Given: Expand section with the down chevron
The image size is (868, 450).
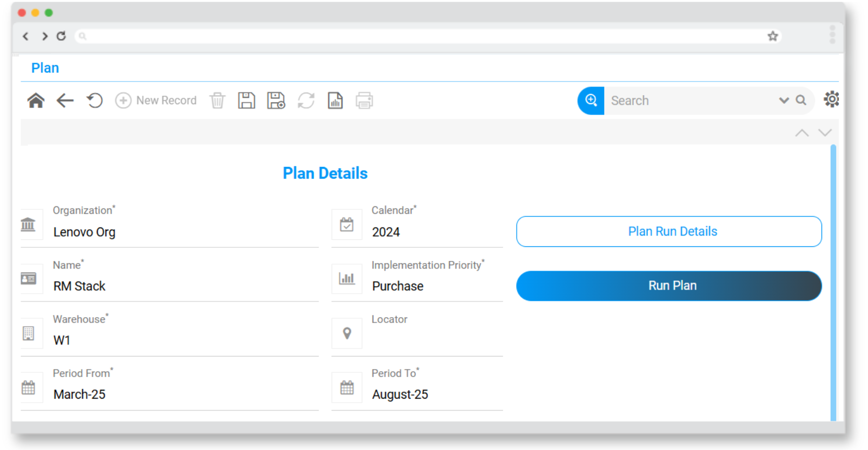Looking at the screenshot, I should (x=825, y=133).
